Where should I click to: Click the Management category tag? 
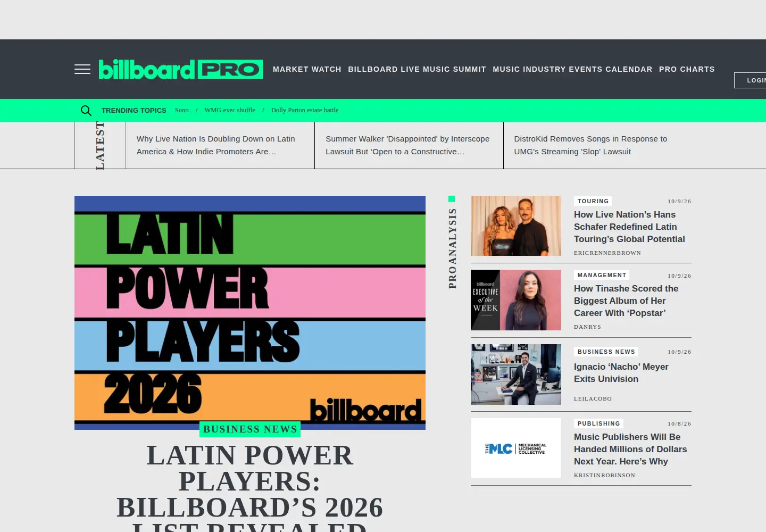602,275
